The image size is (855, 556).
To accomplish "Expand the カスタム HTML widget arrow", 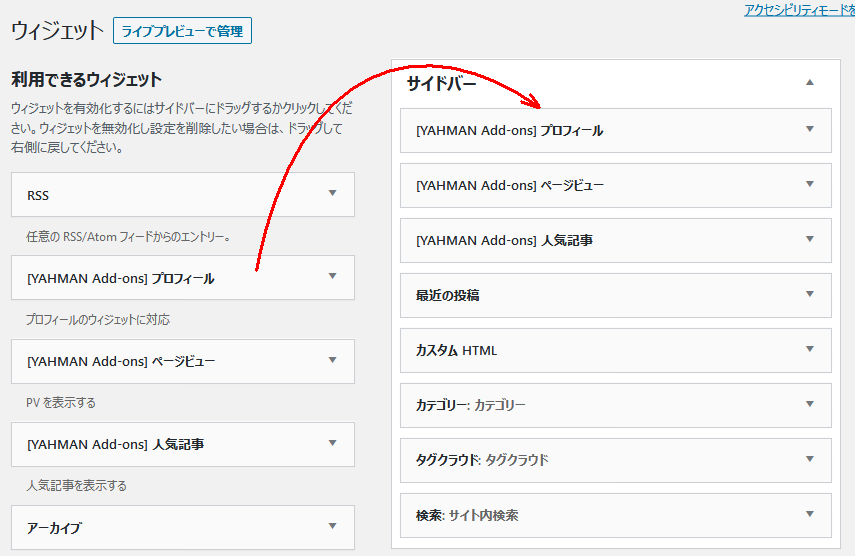I will (810, 349).
